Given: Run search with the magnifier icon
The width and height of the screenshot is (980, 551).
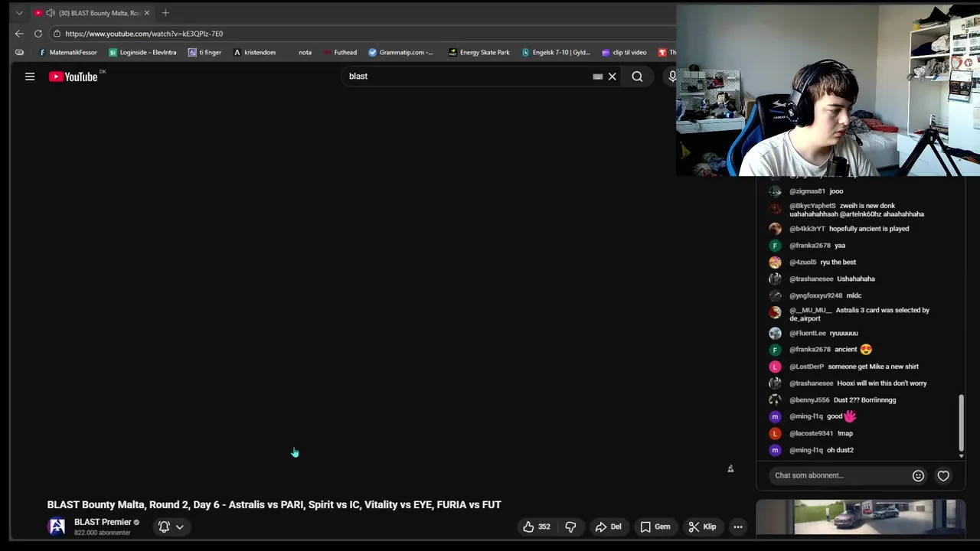Looking at the screenshot, I should (x=637, y=77).
